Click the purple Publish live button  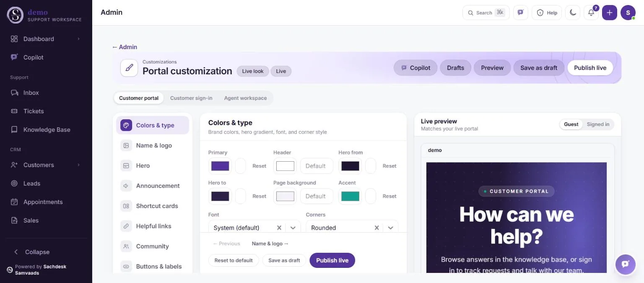(x=332, y=260)
